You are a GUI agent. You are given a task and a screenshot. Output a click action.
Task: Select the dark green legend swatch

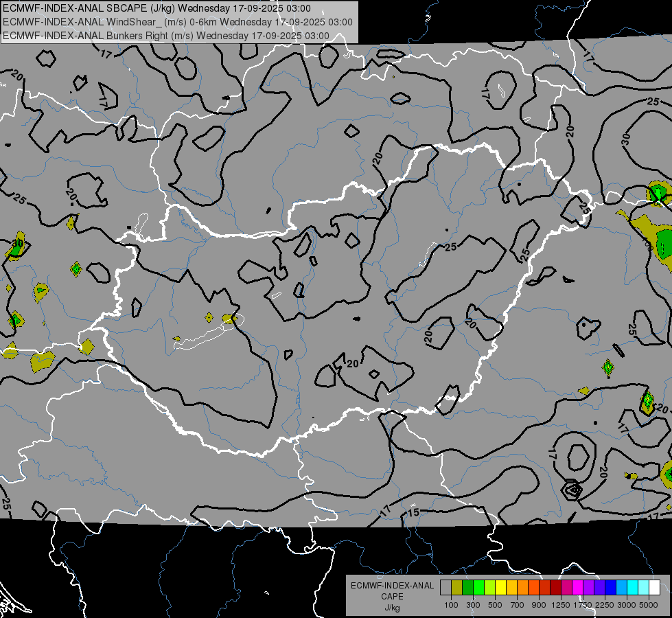coord(467,588)
